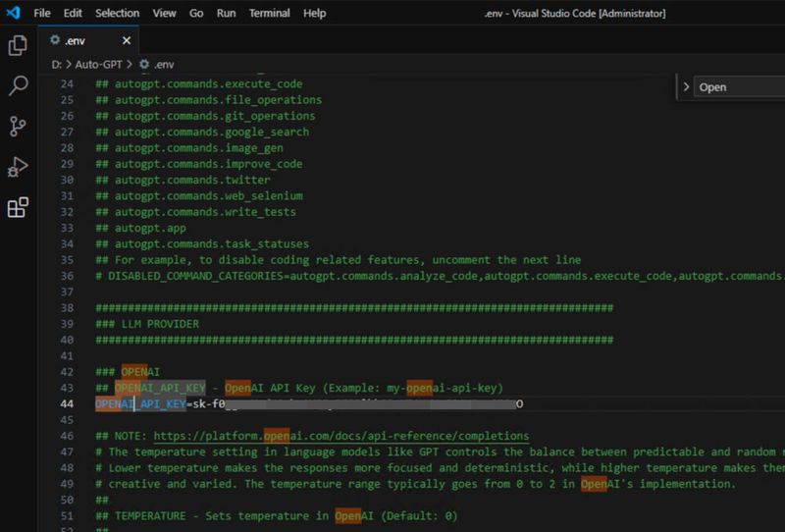Close the .env editor tab
The image size is (785, 532).
[x=127, y=40]
